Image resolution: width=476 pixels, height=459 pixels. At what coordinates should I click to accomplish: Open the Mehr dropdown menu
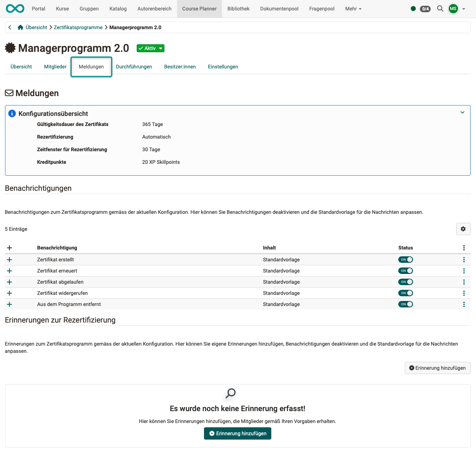352,9
